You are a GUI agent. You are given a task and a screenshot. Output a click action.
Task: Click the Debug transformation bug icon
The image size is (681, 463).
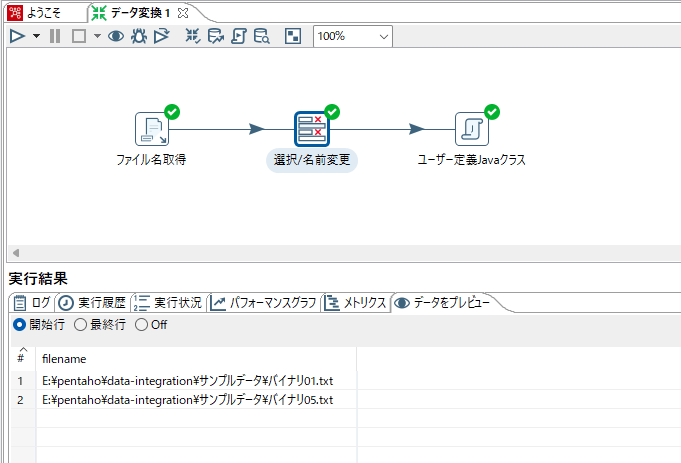pyautogui.click(x=139, y=36)
